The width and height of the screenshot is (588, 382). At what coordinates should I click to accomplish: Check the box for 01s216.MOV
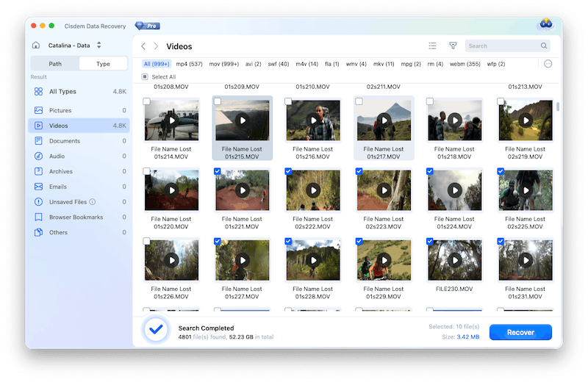288,101
